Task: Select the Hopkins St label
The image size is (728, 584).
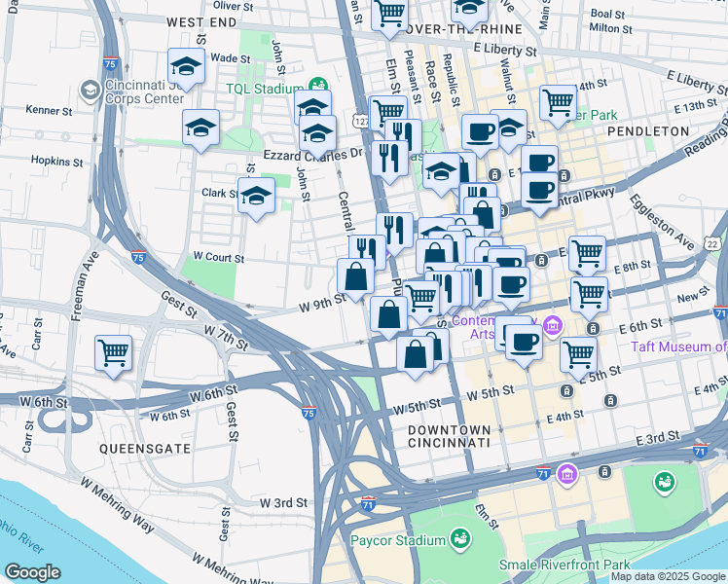Action: click(x=57, y=162)
